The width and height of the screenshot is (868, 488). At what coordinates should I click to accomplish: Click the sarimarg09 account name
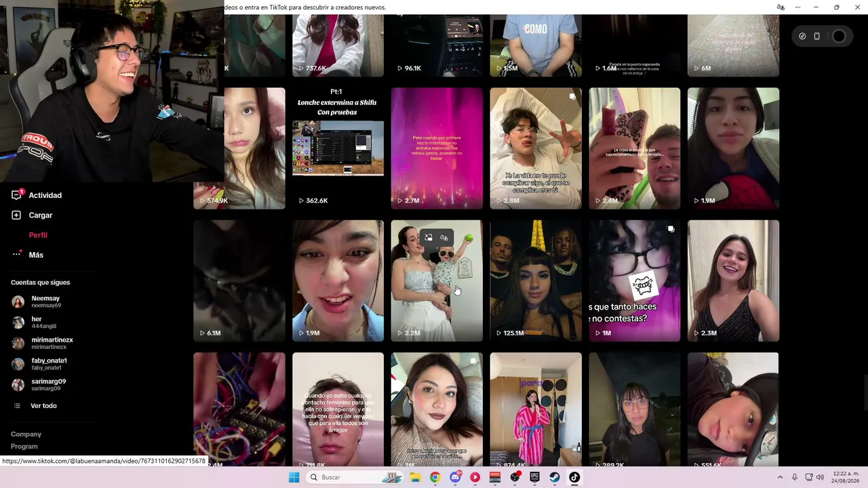(x=48, y=382)
